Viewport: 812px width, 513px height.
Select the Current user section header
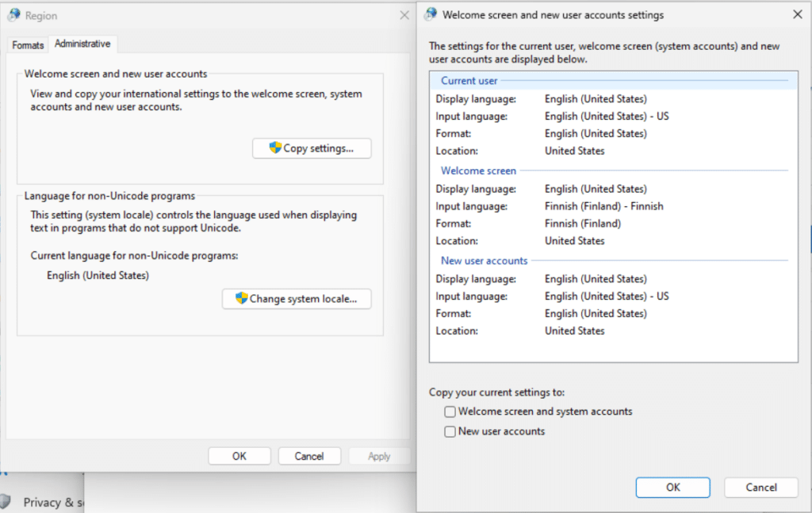(469, 81)
